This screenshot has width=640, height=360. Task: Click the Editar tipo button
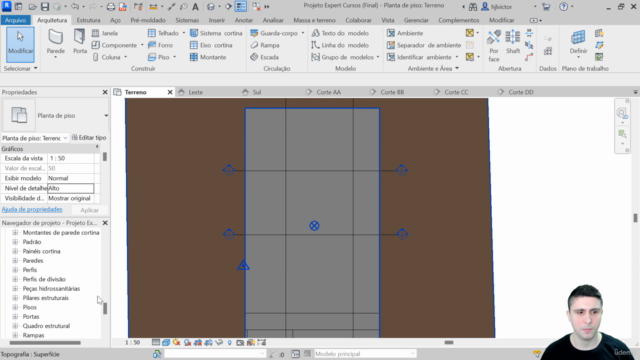89,138
